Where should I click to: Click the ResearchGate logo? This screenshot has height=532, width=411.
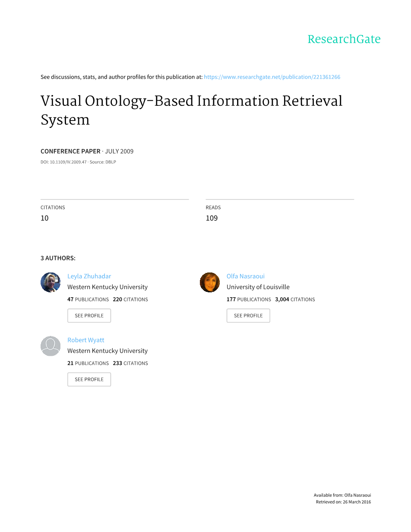coord(344,39)
